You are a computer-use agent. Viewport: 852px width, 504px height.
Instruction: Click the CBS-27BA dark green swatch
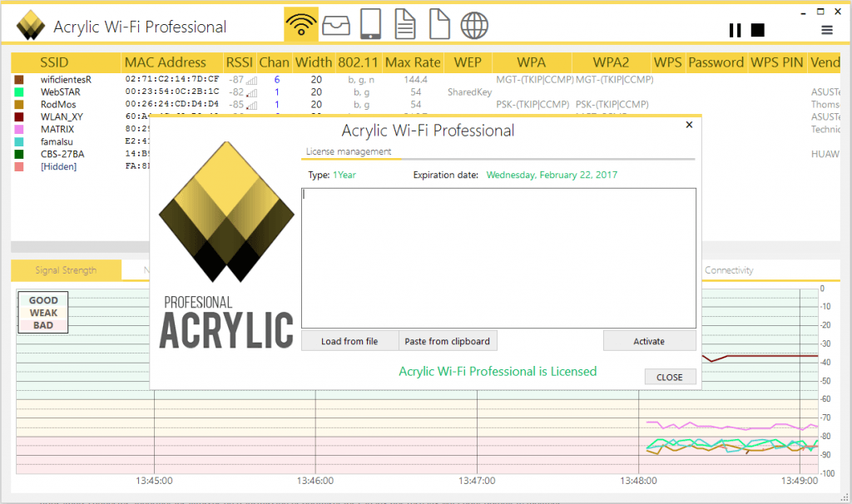(x=19, y=154)
